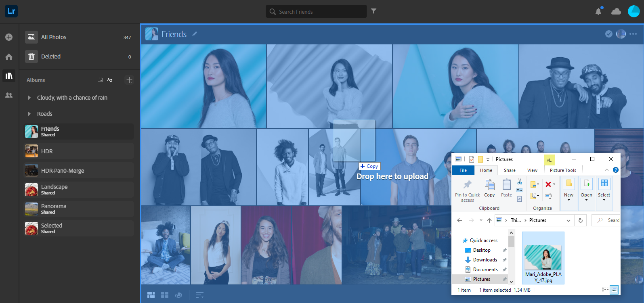
Task: Open My Photos library panel icon
Action: tap(9, 75)
